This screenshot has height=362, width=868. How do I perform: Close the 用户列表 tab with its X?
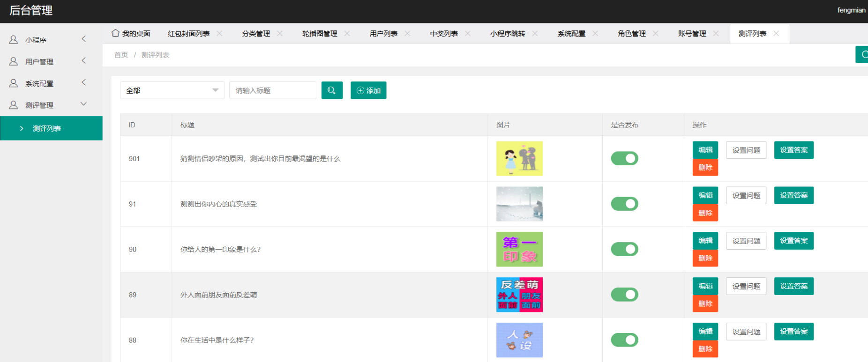point(407,33)
